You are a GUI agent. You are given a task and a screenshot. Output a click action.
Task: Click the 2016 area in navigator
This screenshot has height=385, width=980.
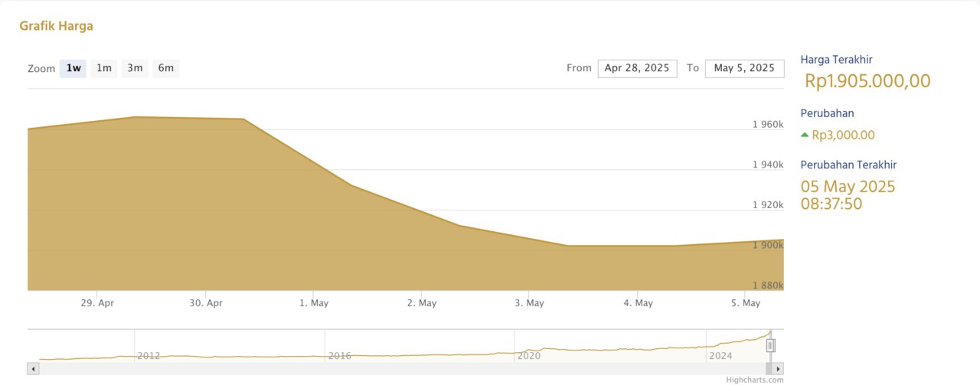(x=339, y=356)
